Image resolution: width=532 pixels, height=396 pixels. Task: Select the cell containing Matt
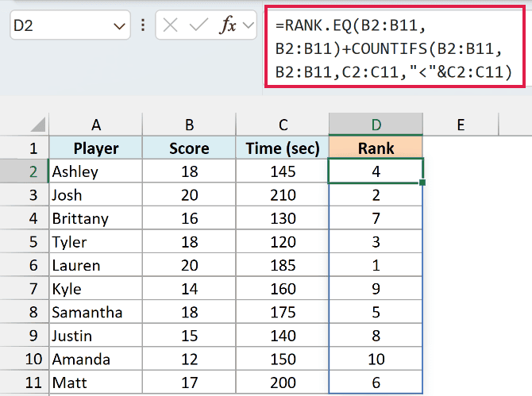(x=95, y=382)
